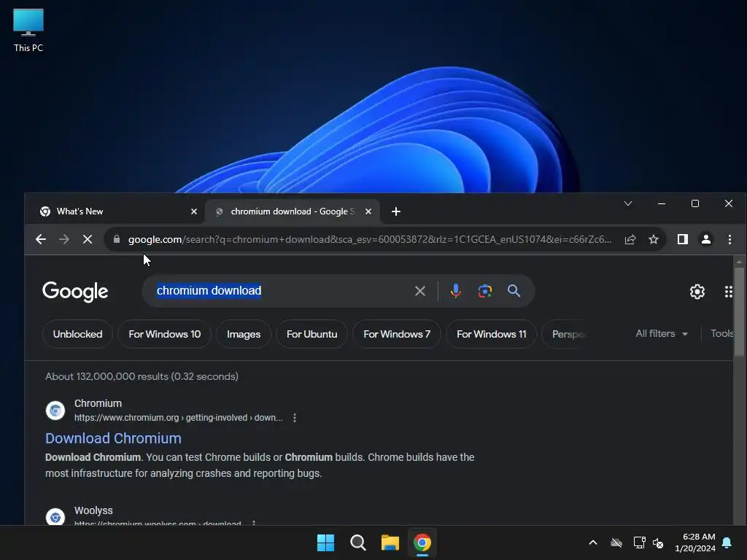Viewport: 747px width, 560px height.
Task: Open Windows Start menu
Action: click(326, 542)
